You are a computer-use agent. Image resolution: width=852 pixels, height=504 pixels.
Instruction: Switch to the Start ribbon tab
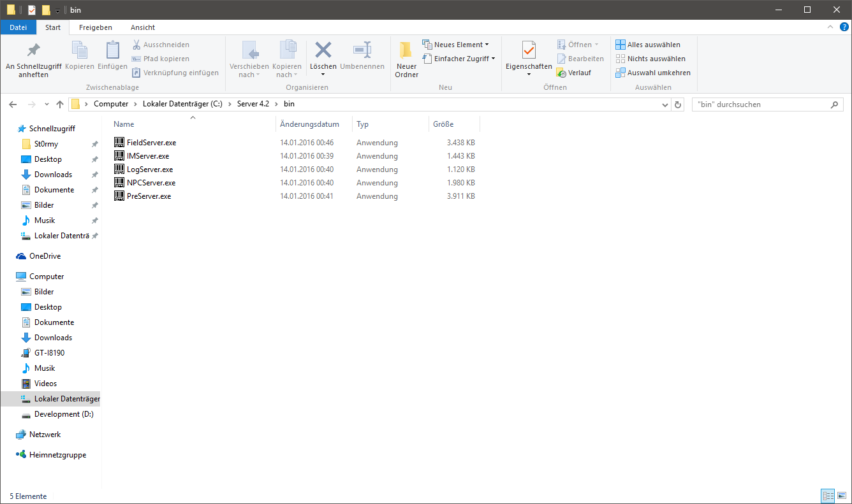53,27
